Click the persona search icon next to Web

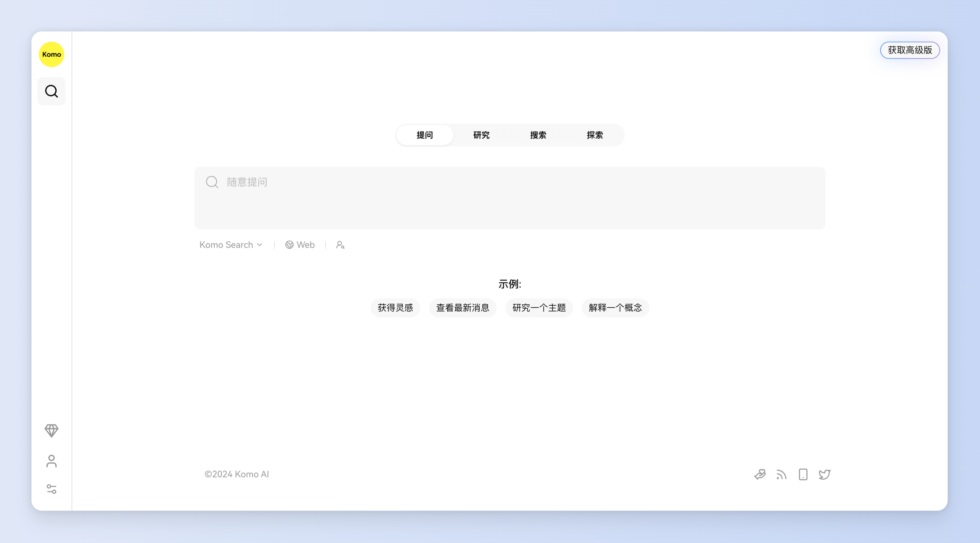tap(340, 245)
